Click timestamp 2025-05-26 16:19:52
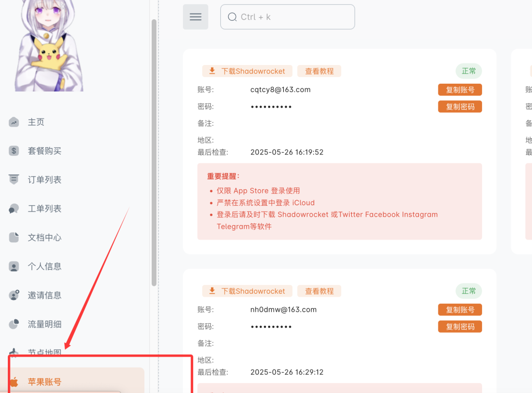Image resolution: width=532 pixels, height=393 pixels. click(x=287, y=152)
